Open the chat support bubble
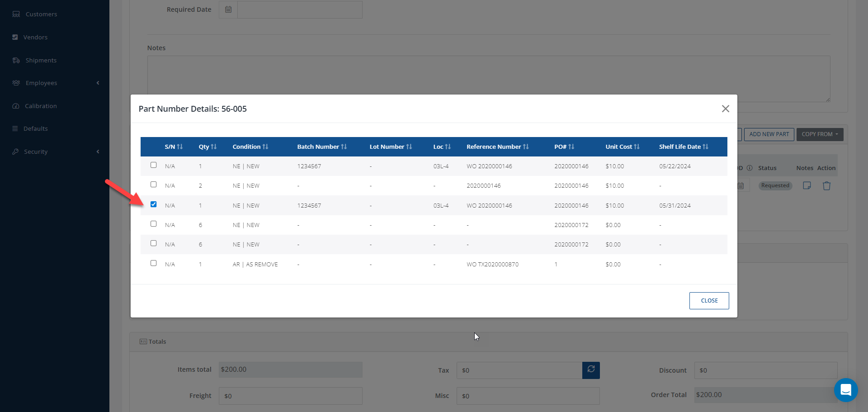Image resolution: width=868 pixels, height=412 pixels. [845, 389]
